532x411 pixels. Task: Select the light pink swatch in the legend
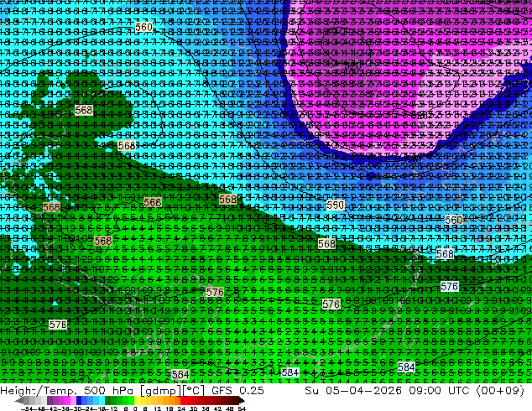pos(73,400)
